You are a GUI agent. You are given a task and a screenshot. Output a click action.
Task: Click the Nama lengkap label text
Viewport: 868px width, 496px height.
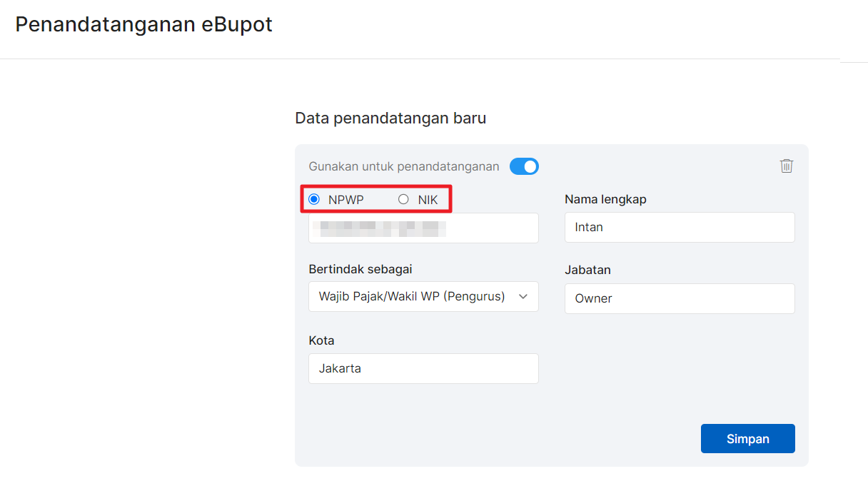click(605, 199)
